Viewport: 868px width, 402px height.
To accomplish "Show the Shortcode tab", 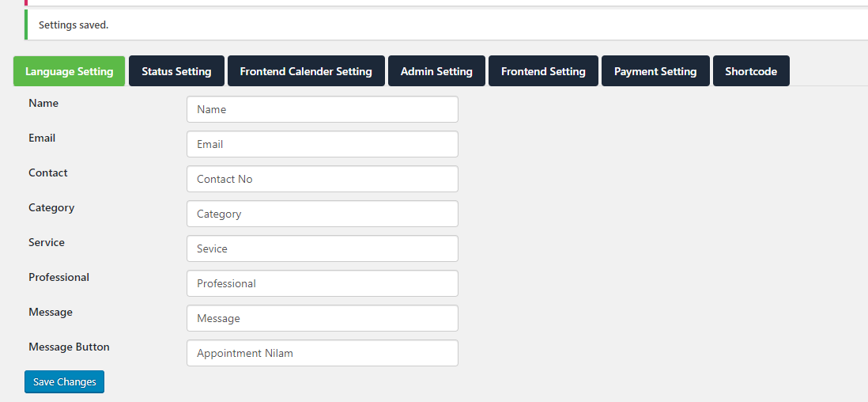I will (751, 71).
